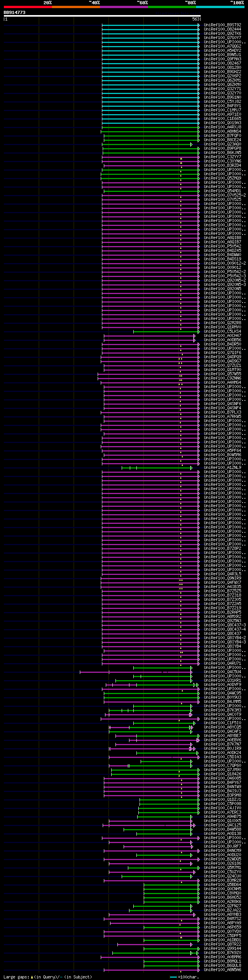The height and width of the screenshot is (980, 248).
Task: Select the UniRef100_Q9ZTK6 hit label
Action: 222,33
